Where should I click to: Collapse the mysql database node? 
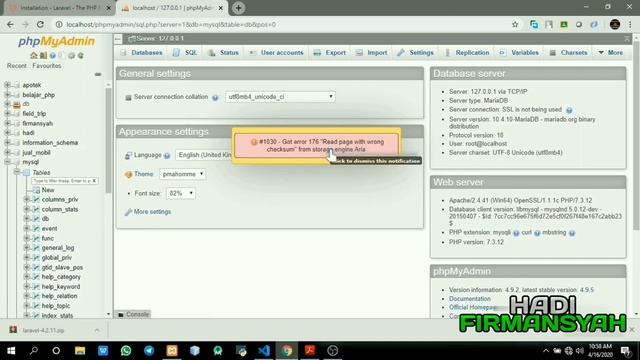tap(7, 162)
